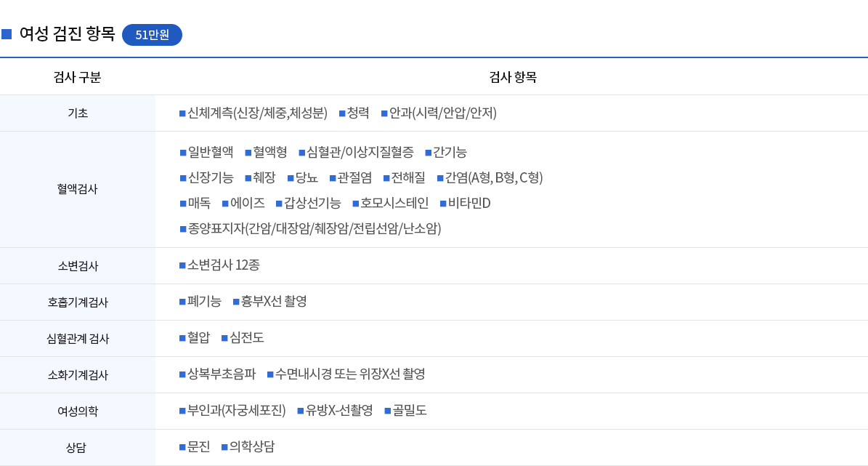Viewport: 868px width, 466px height.
Task: Select the 여성의학 category cell
Action: point(78,411)
